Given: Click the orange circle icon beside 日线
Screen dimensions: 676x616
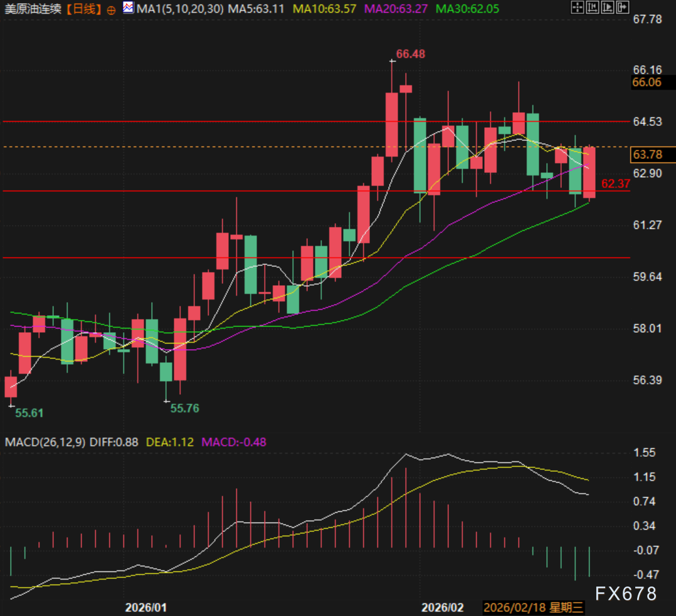Looking at the screenshot, I should pyautogui.click(x=111, y=10).
